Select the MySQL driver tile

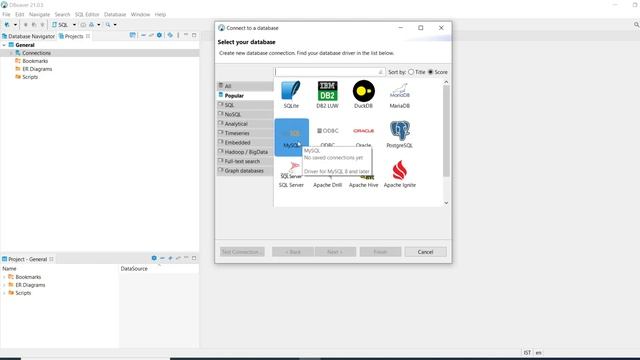click(x=291, y=137)
